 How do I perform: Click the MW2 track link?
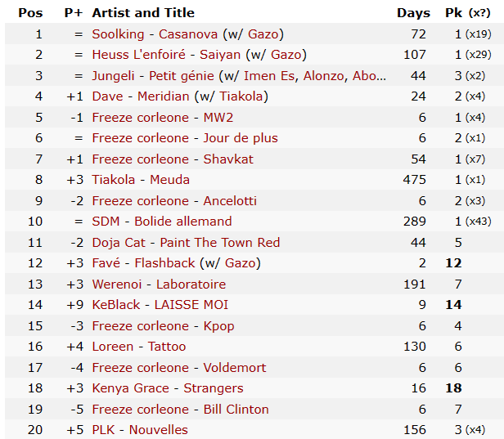pos(218,118)
